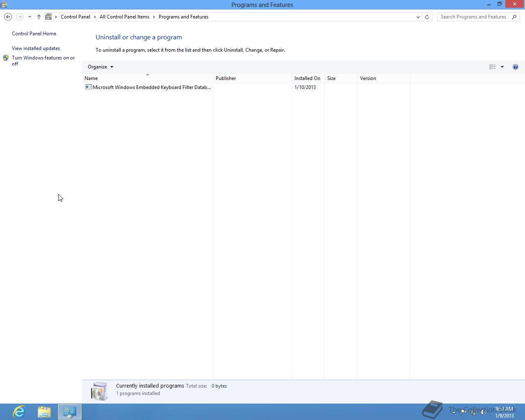Click the Control Panel icon in address bar
The width and height of the screenshot is (525, 420).
point(48,17)
